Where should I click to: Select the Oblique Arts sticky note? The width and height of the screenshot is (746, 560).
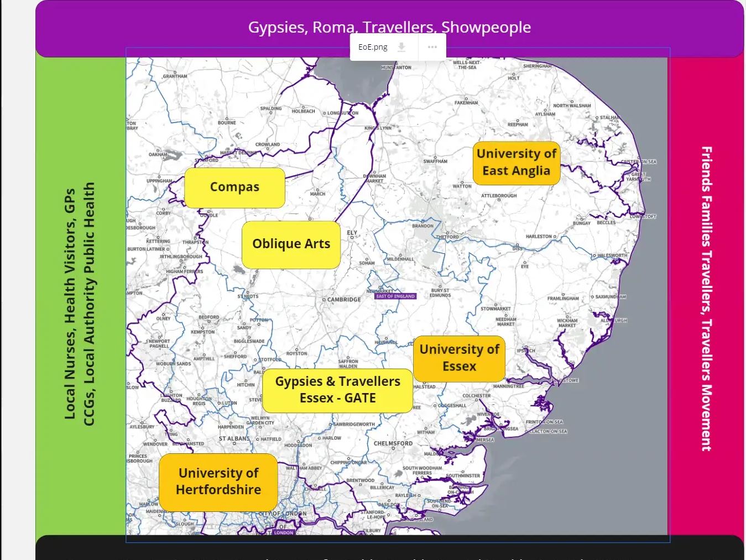[291, 244]
